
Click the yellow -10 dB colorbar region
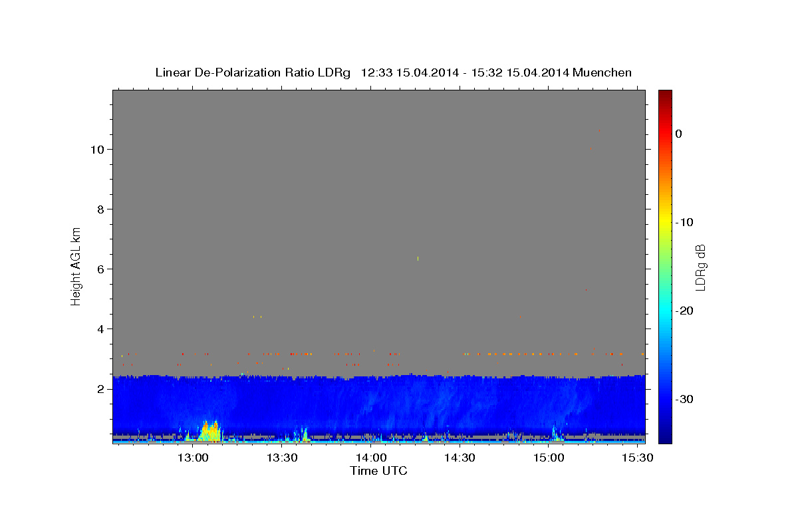click(665, 222)
